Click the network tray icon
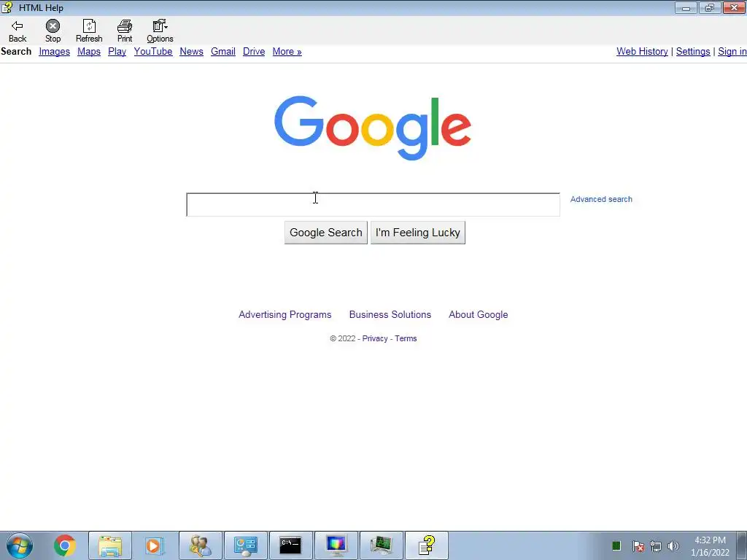Viewport: 747px width, 560px height. click(x=656, y=546)
